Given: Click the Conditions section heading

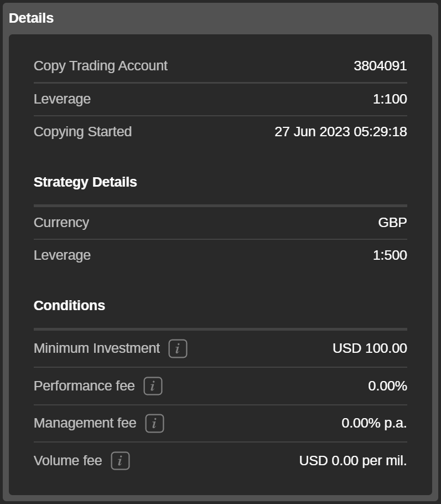Looking at the screenshot, I should [x=69, y=306].
